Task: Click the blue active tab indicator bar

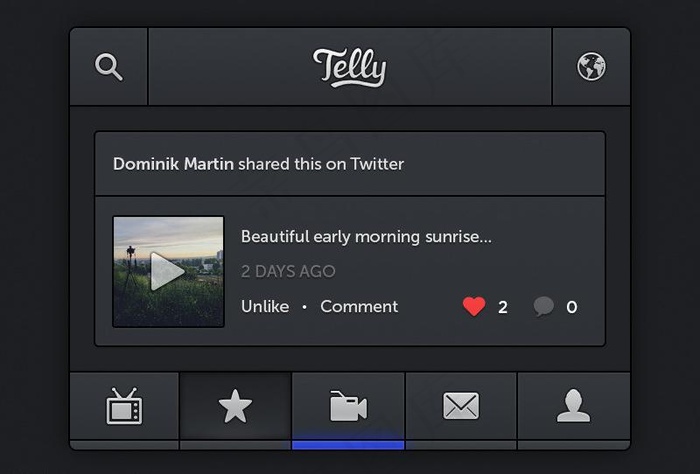Action: point(348,444)
